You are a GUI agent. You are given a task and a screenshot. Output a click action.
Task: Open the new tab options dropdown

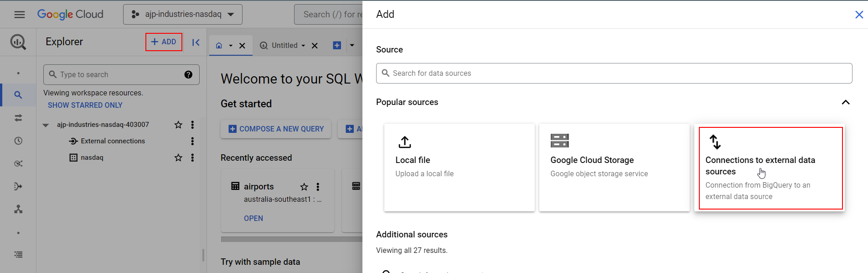pos(352,45)
